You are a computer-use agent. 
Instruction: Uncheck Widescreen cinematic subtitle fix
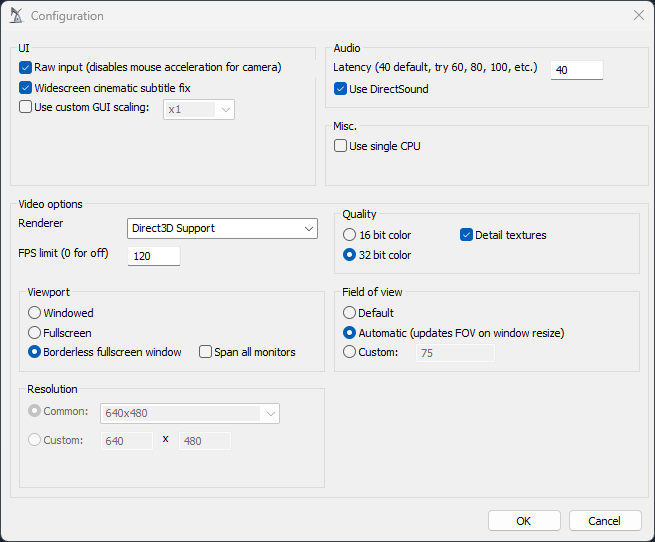26,88
